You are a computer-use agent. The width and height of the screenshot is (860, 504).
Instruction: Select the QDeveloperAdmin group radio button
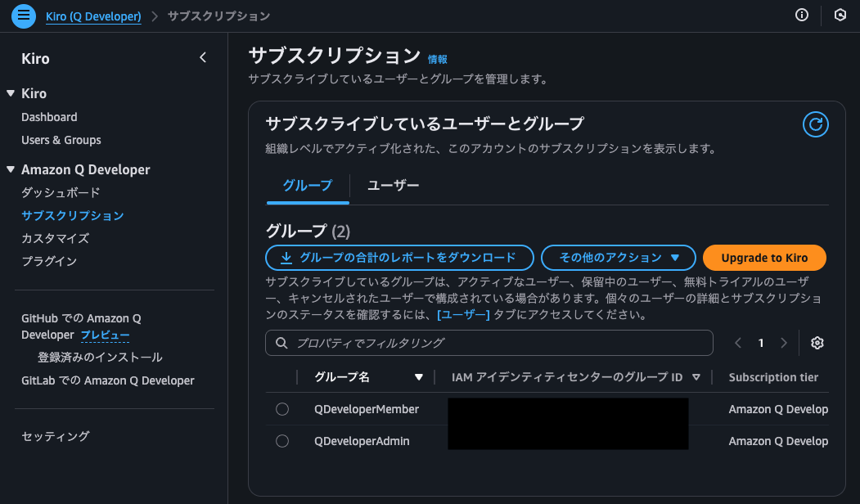pos(282,441)
